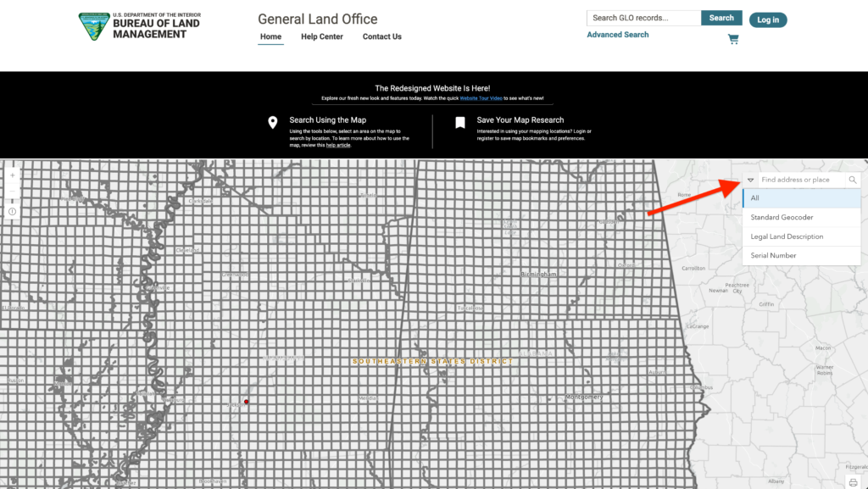Click the map zoom in plus button
The height and width of the screenshot is (489, 868).
pos(12,175)
